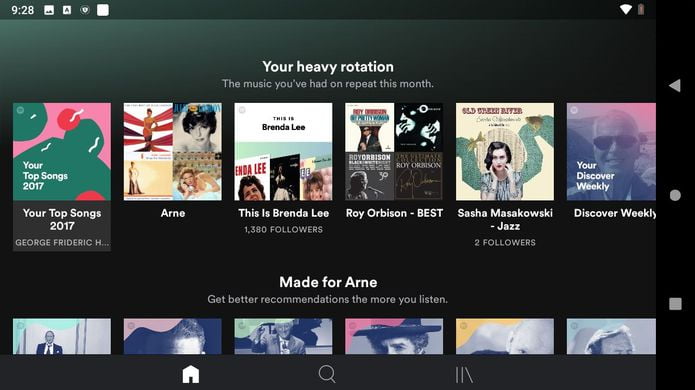
Task: Select 'This Is Brenda Lee' title
Action: click(284, 213)
